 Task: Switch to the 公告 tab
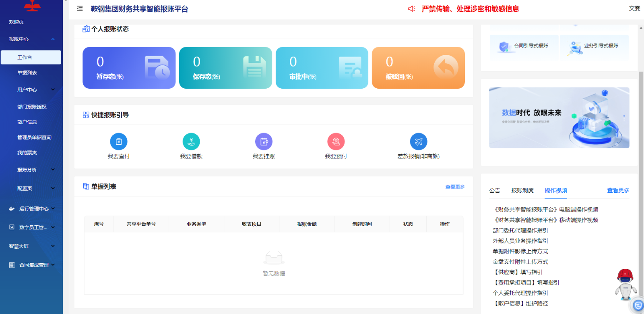tap(494, 190)
